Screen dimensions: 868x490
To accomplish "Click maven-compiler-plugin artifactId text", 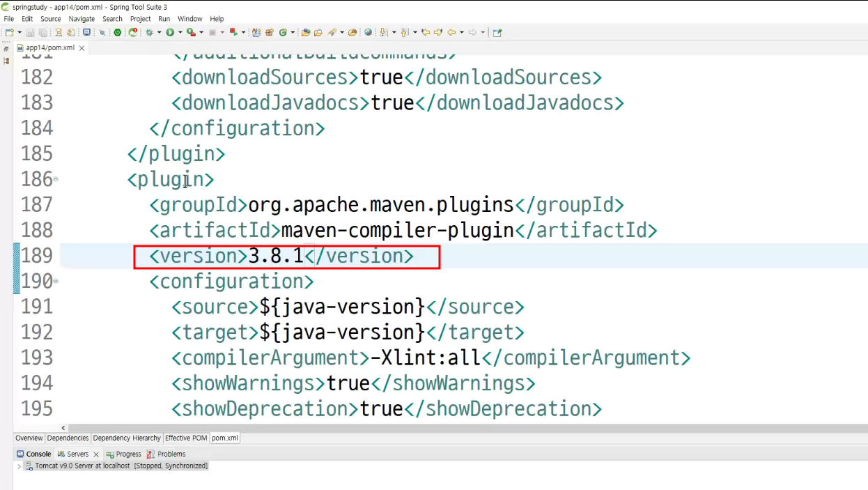I will [397, 230].
